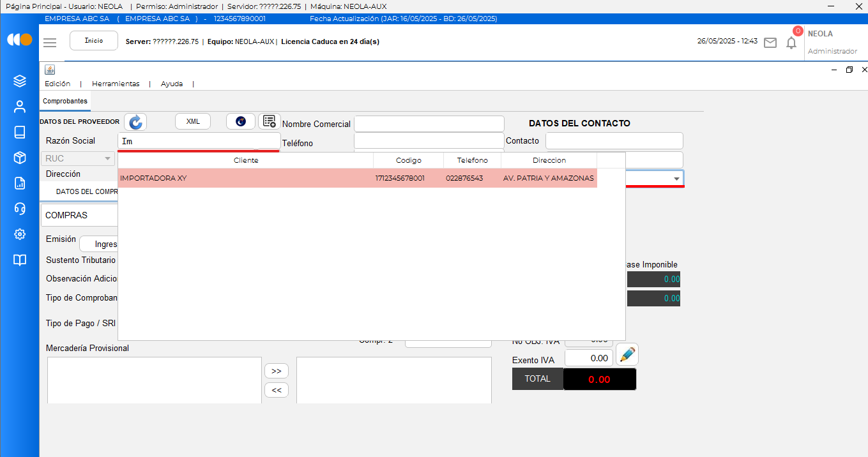Click the XML button
Viewport: 868px width, 457px height.
pyautogui.click(x=193, y=121)
